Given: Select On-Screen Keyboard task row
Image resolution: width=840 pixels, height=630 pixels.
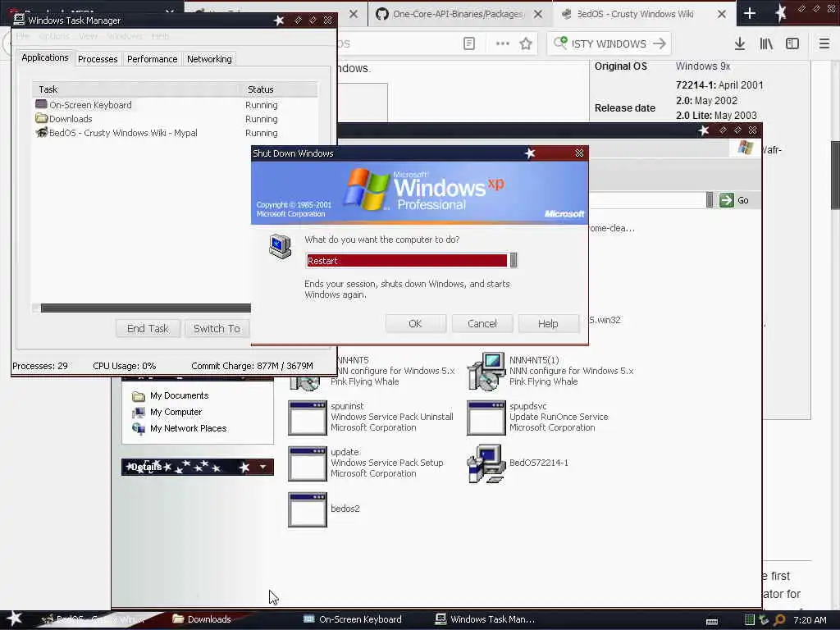Looking at the screenshot, I should click(x=175, y=105).
